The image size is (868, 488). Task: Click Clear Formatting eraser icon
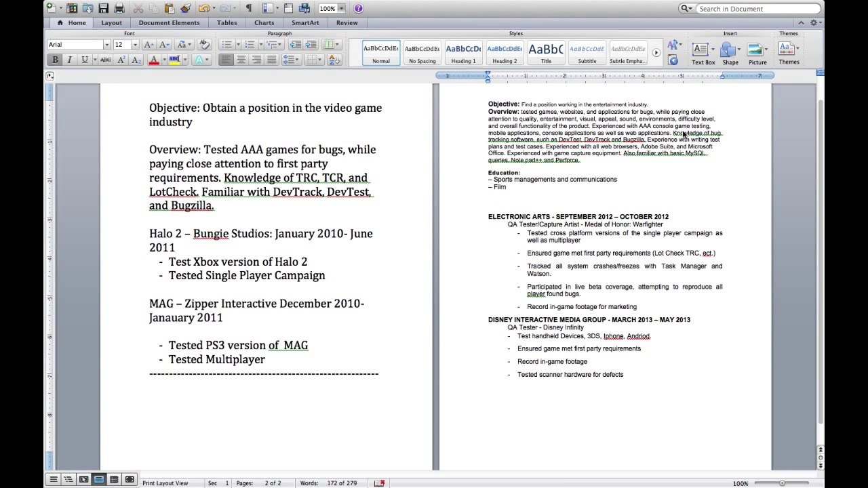point(204,44)
